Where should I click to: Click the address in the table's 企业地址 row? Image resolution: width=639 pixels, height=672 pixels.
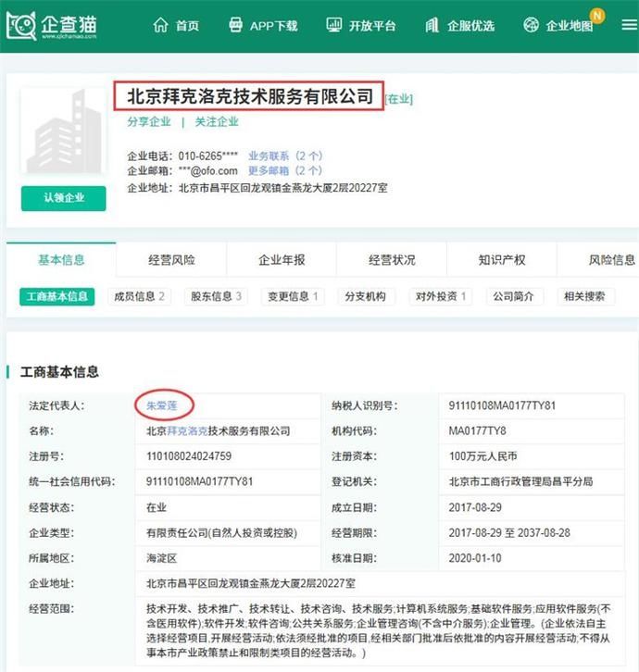251,583
